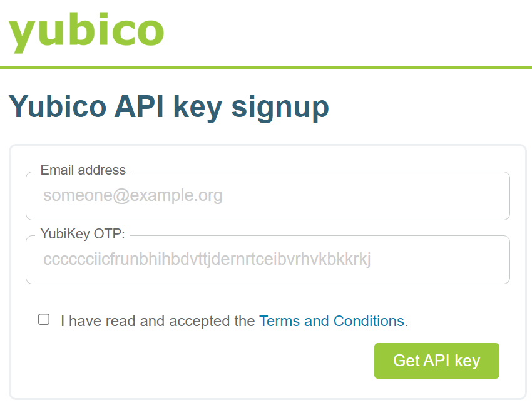
Task: Click empty space right of OTP placeholder
Action: [441, 259]
